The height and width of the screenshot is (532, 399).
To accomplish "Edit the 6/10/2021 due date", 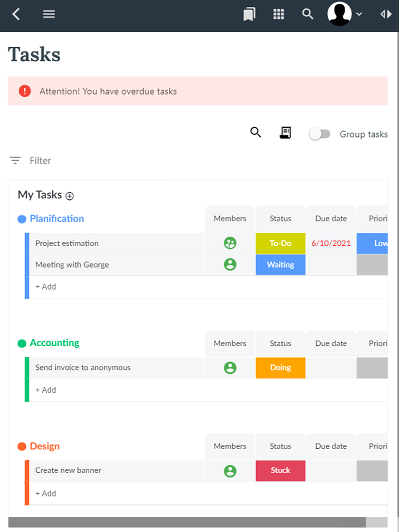I will pyautogui.click(x=331, y=243).
